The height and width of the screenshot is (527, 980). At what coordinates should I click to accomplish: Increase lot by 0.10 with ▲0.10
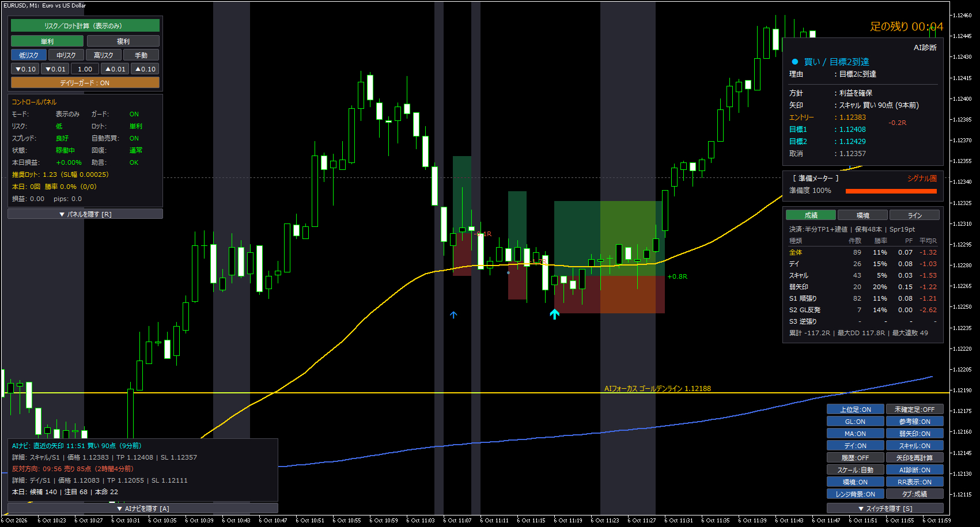(x=145, y=69)
